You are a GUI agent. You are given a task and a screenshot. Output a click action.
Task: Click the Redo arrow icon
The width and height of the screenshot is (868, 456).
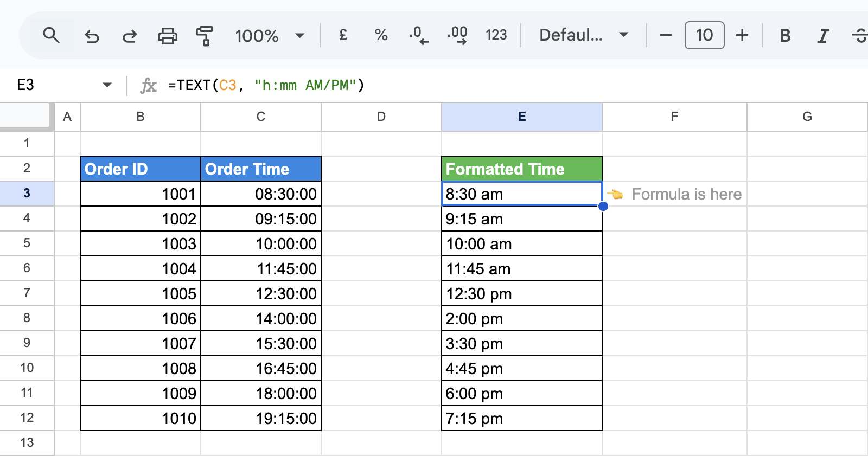pyautogui.click(x=130, y=36)
